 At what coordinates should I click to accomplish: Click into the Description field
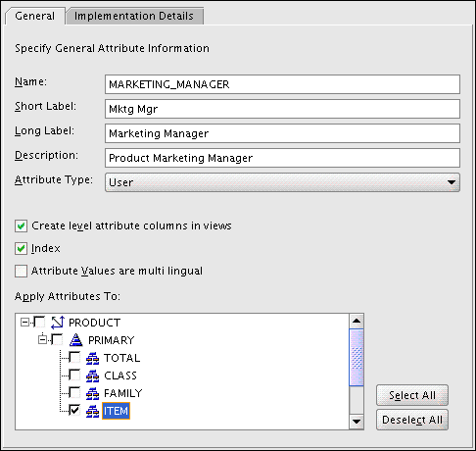pos(282,158)
